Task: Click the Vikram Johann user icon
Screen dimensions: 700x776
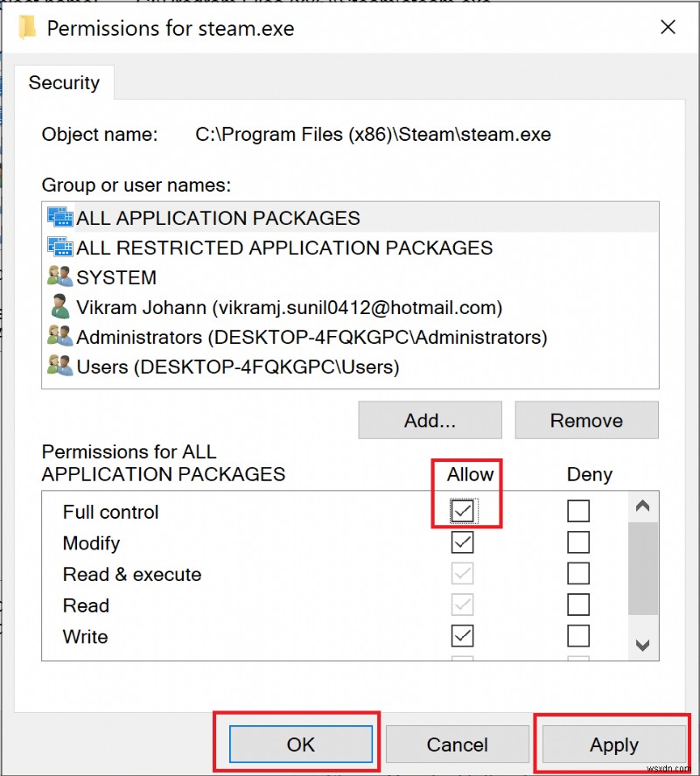Action: click(59, 307)
